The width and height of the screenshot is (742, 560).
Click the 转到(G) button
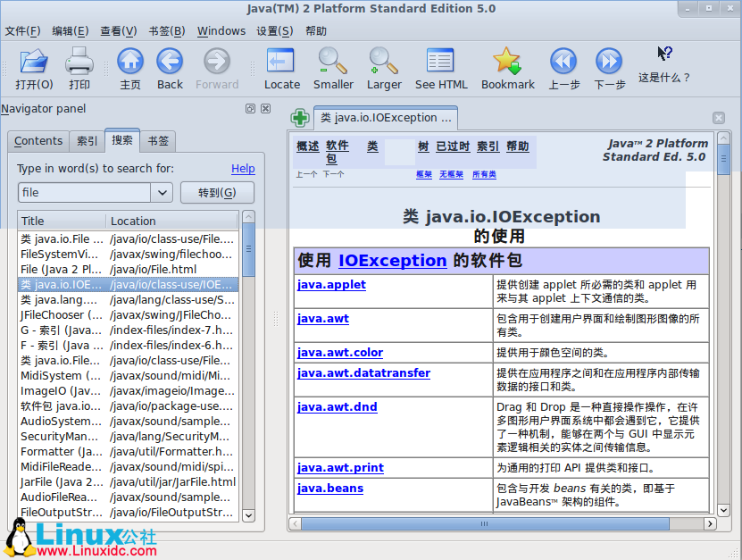[217, 193]
